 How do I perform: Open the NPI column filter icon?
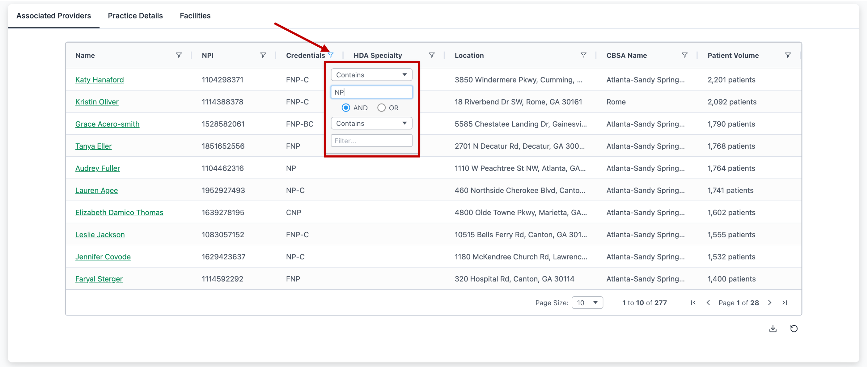point(263,55)
